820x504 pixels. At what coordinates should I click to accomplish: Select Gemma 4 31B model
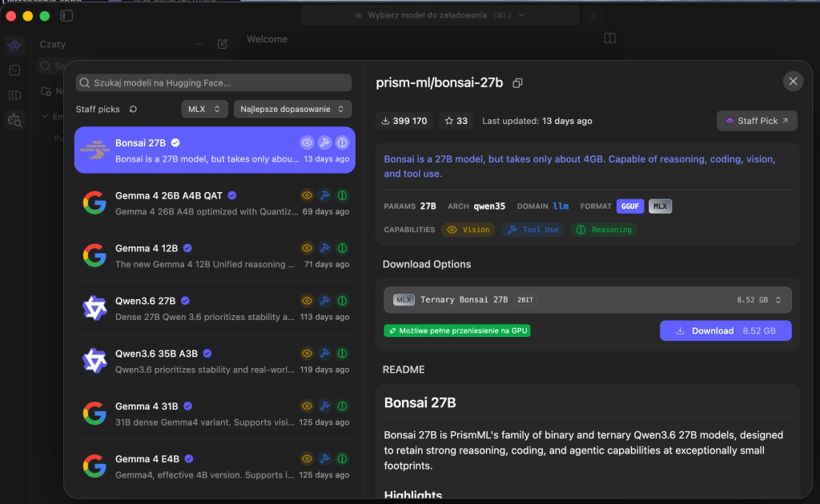[x=215, y=414]
